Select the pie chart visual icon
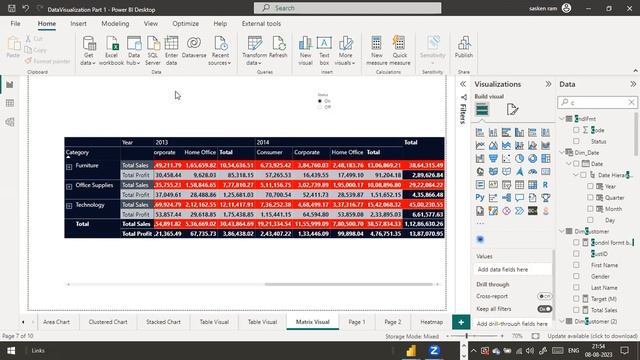 tap(519, 158)
